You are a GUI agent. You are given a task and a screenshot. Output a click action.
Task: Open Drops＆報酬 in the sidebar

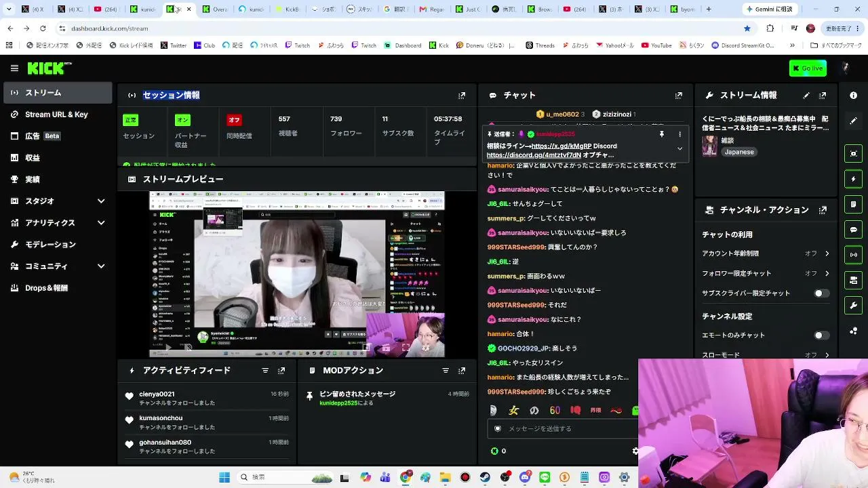point(56,288)
